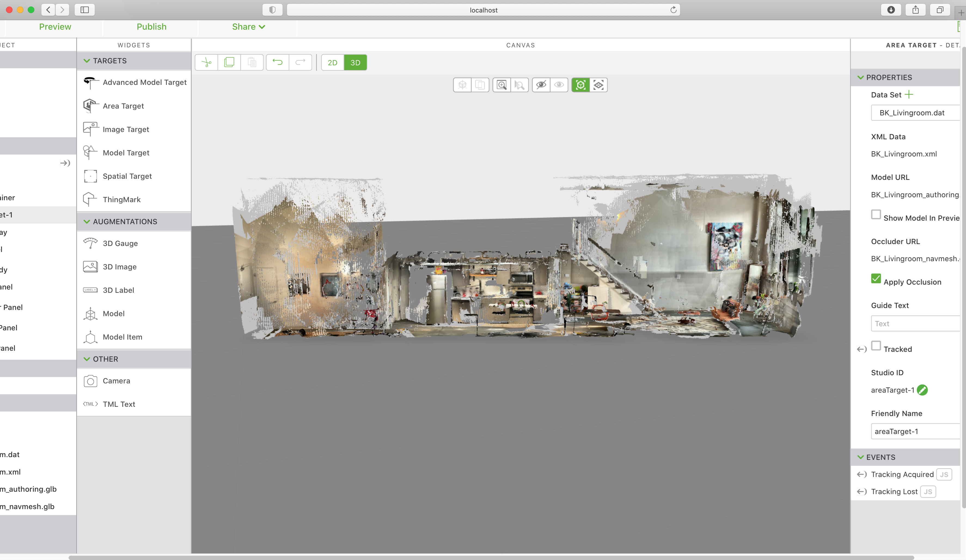Click the Copy icon in canvas toolbar
This screenshot has width=966, height=560.
[x=229, y=62]
